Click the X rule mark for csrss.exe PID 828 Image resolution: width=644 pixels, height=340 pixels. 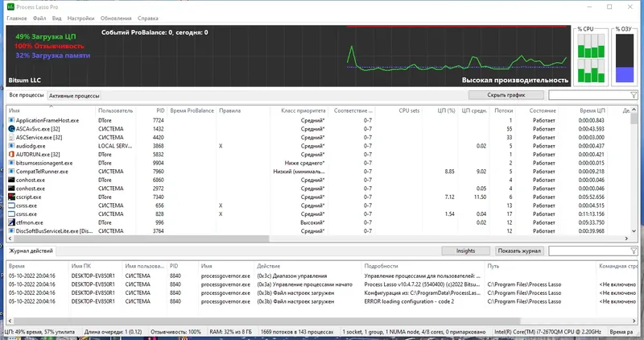click(x=221, y=214)
